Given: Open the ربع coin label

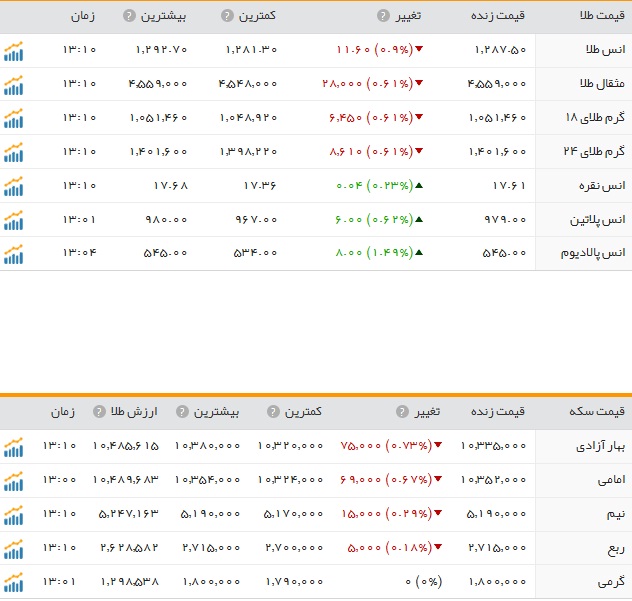Looking at the screenshot, I should pos(616,549).
